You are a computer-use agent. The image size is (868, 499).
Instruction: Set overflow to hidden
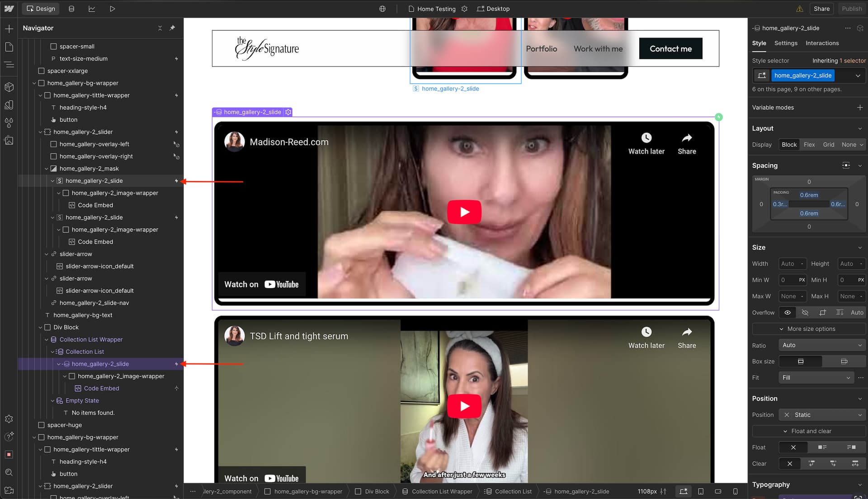[x=805, y=312]
